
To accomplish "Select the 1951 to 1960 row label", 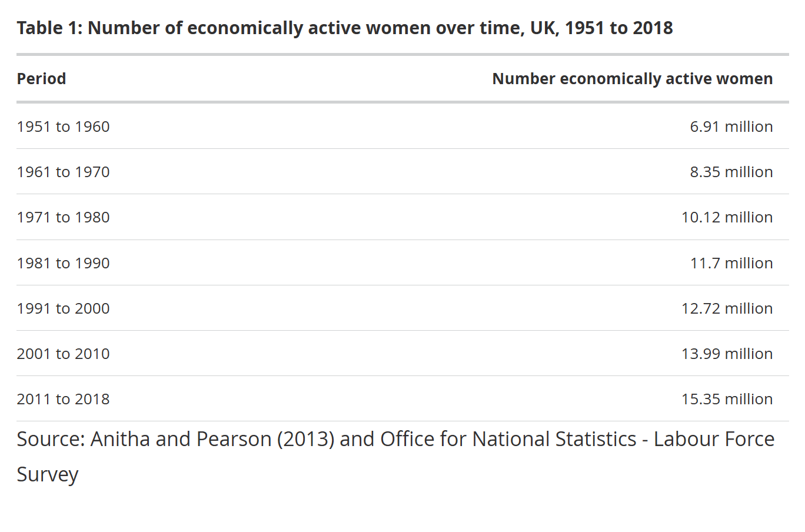I will [63, 127].
